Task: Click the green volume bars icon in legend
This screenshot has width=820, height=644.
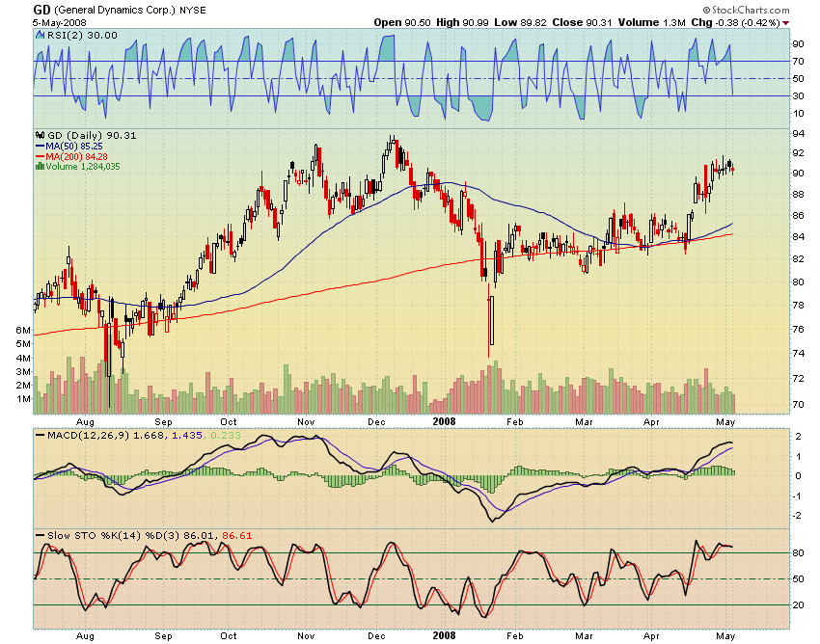Action: (40, 166)
